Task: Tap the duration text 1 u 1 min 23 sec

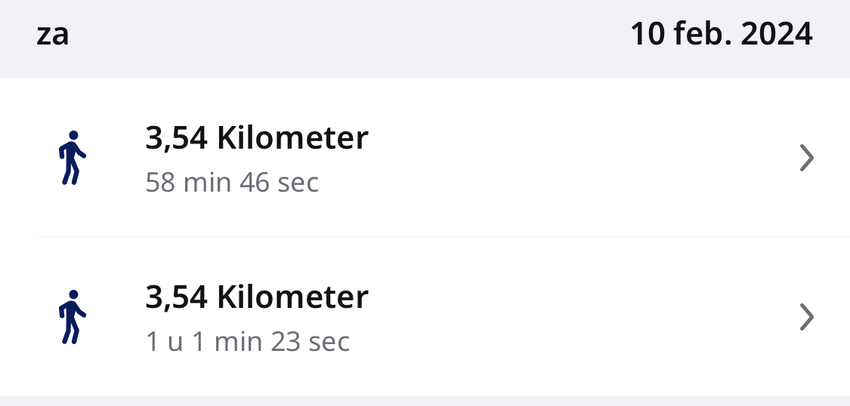Action: click(247, 342)
